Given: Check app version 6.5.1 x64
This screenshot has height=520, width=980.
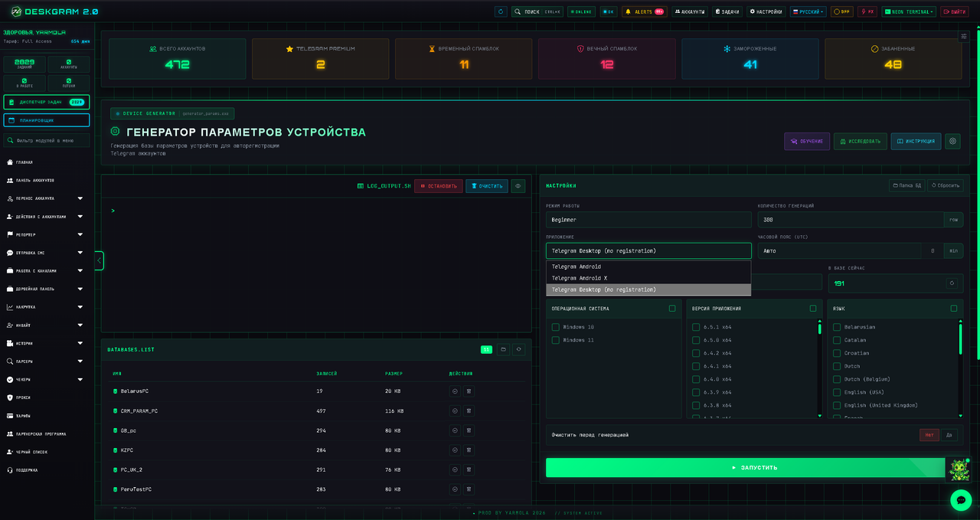Looking at the screenshot, I should point(697,327).
